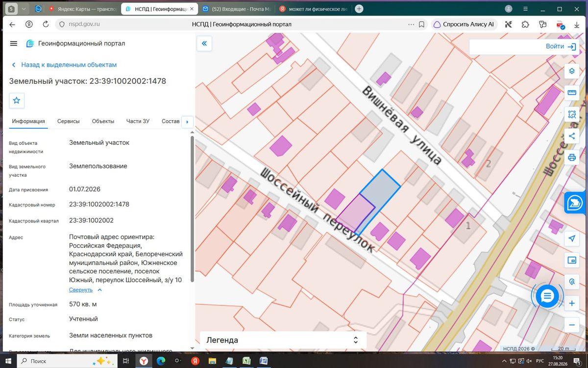Open a new browser tab
588x368 pixels.
[359, 9]
